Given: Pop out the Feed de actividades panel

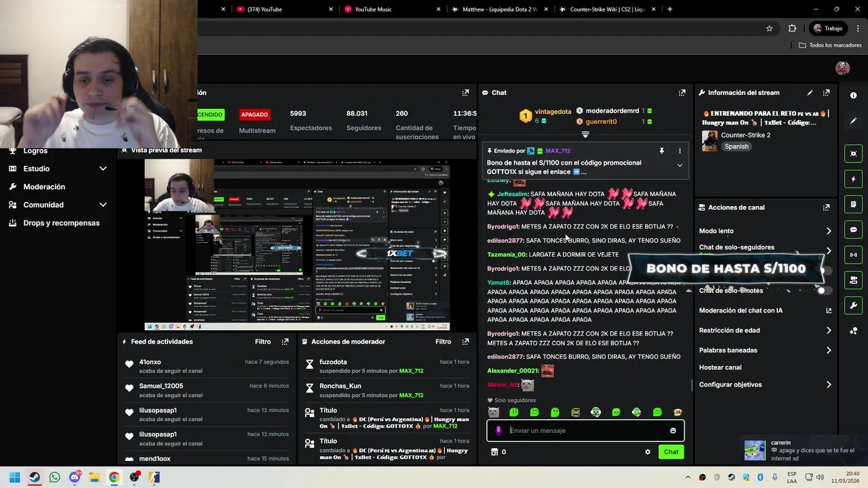Looking at the screenshot, I should pos(285,342).
